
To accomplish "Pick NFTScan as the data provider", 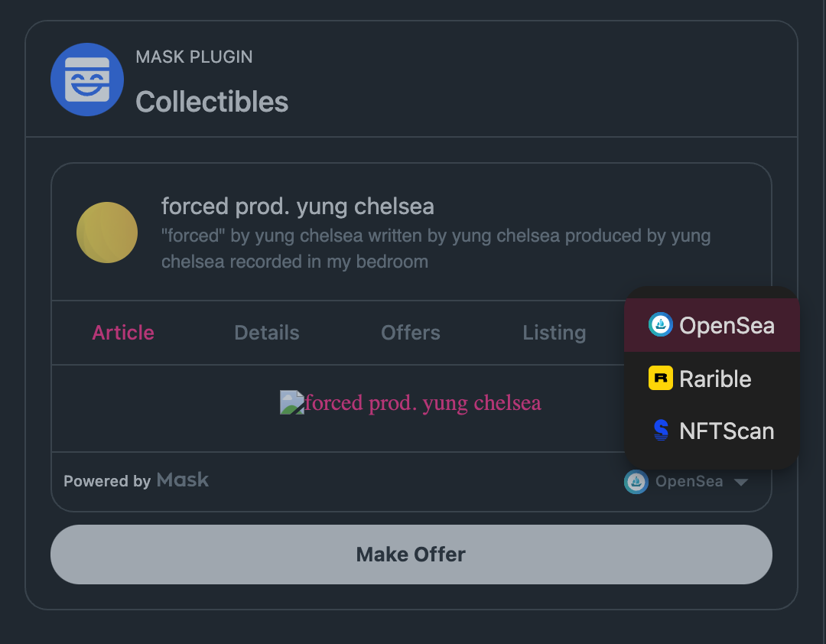I will 726,431.
